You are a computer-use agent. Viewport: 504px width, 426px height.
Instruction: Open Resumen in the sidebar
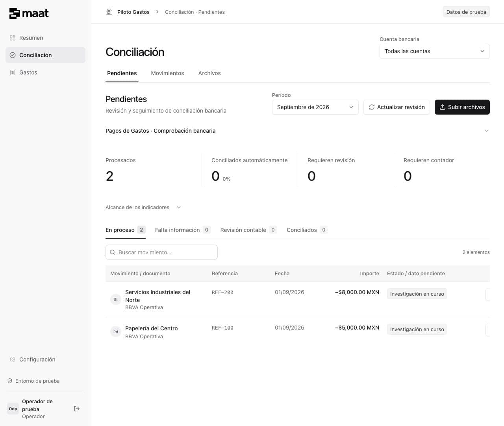(45, 38)
